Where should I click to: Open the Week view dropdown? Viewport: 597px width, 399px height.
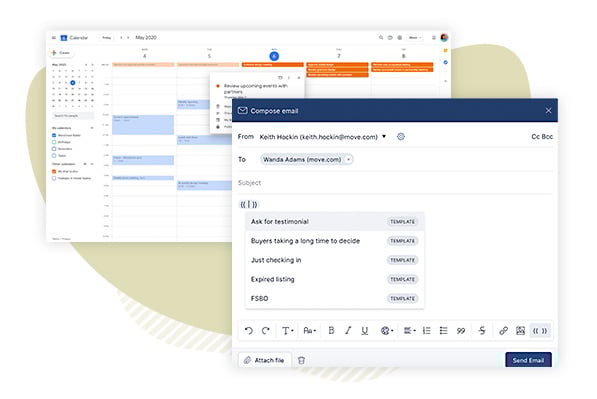click(415, 37)
